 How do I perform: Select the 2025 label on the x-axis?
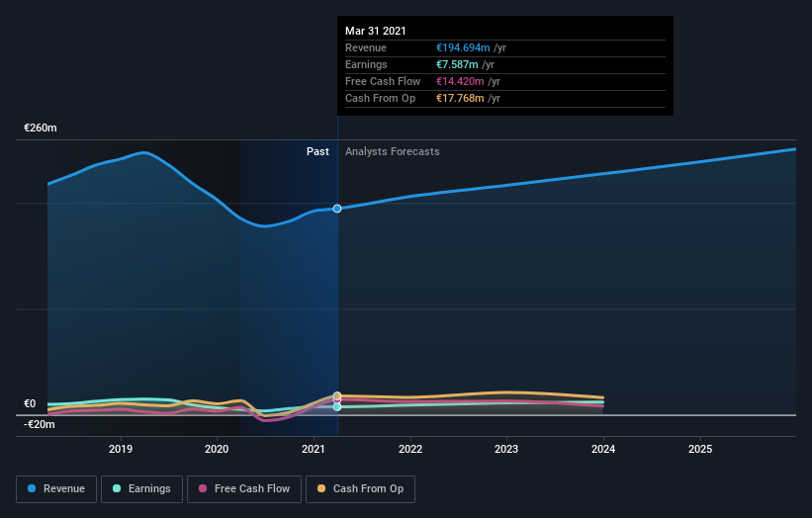tap(700, 449)
